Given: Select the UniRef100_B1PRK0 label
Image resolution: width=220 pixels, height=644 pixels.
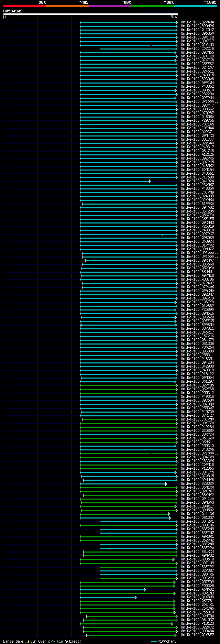Looking at the screenshot, I should click(197, 204).
